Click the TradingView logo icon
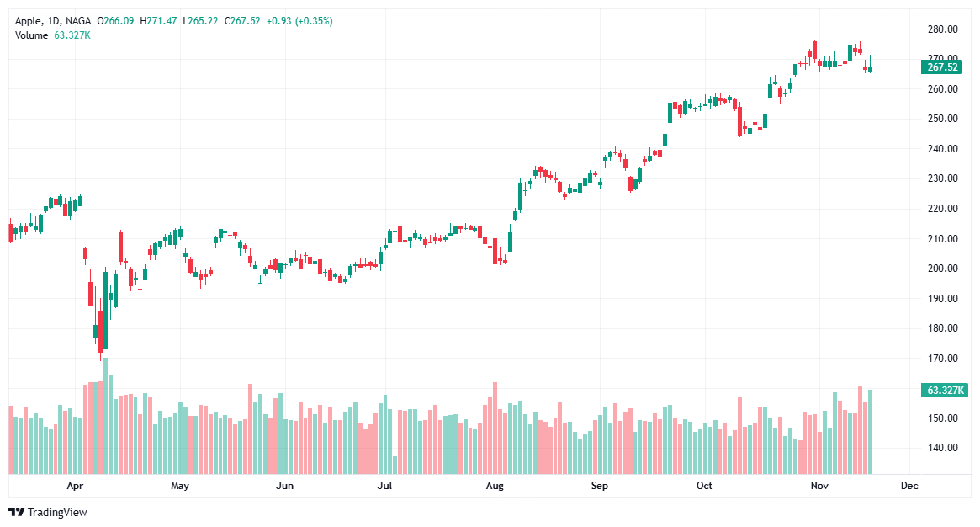 (x=16, y=512)
